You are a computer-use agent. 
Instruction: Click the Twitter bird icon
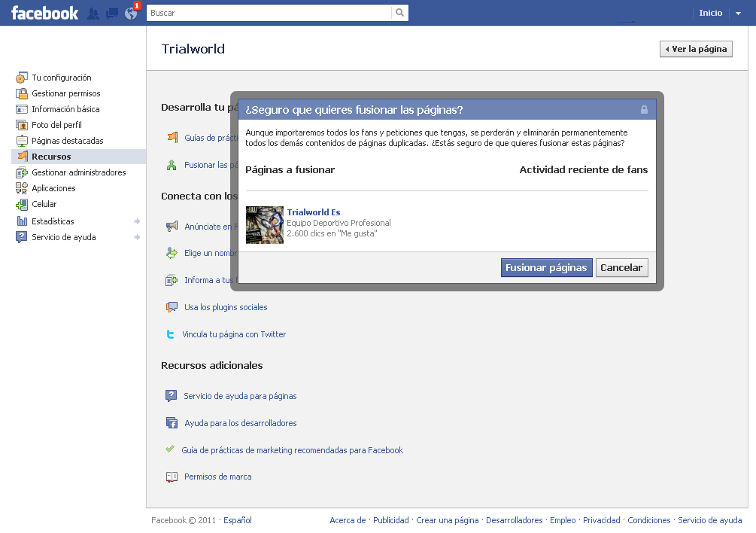(170, 334)
